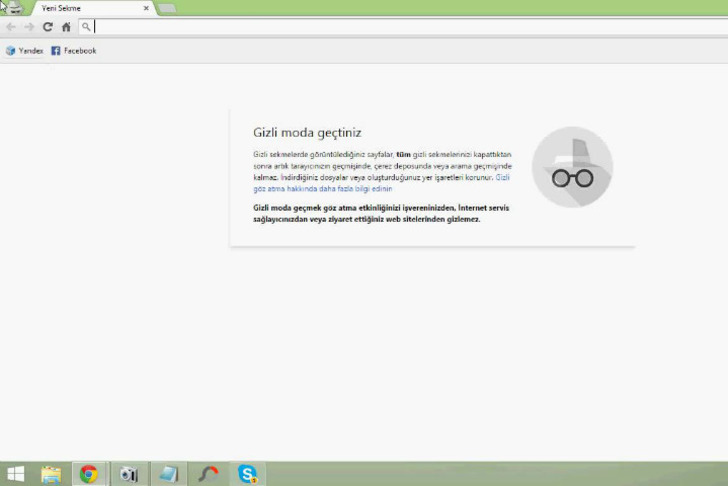This screenshot has height=486, width=728.
Task: Click the large incognito illustration
Action: [572, 167]
